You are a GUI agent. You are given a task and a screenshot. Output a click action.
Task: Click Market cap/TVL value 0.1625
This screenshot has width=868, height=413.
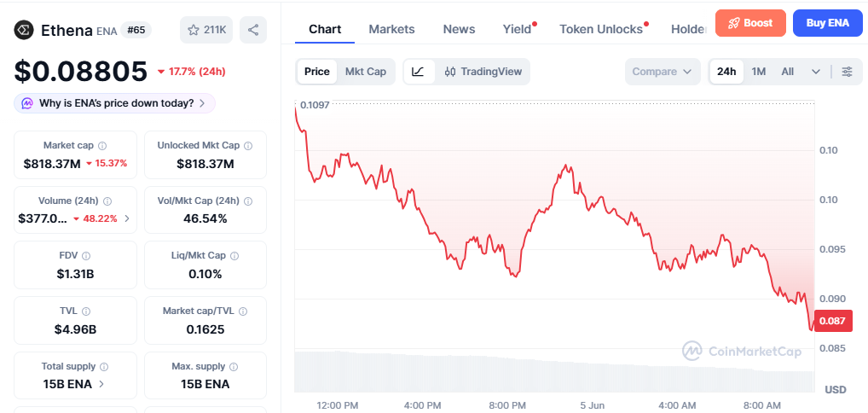(x=205, y=329)
